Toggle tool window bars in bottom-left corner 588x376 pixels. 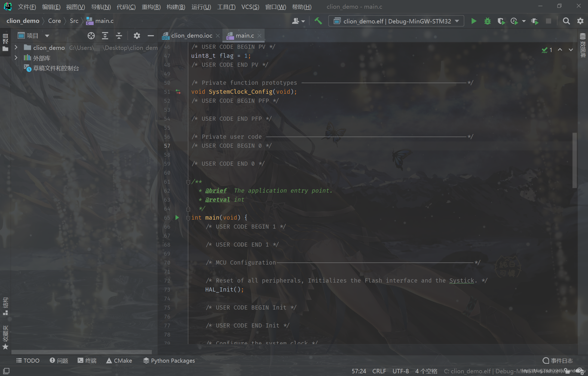6,371
